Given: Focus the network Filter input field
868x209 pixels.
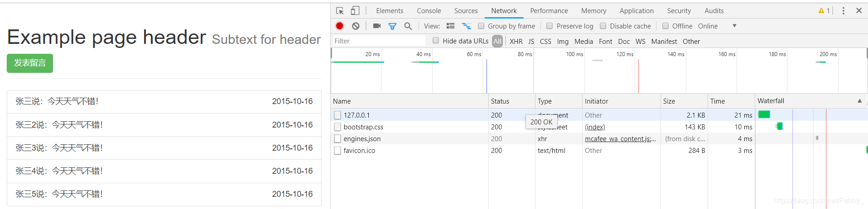Looking at the screenshot, I should [x=379, y=41].
